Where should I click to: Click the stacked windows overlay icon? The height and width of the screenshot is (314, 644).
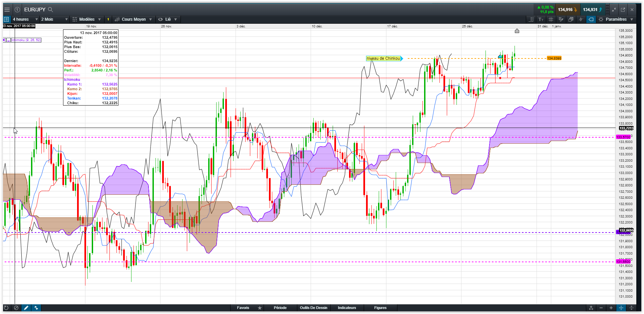(x=571, y=19)
